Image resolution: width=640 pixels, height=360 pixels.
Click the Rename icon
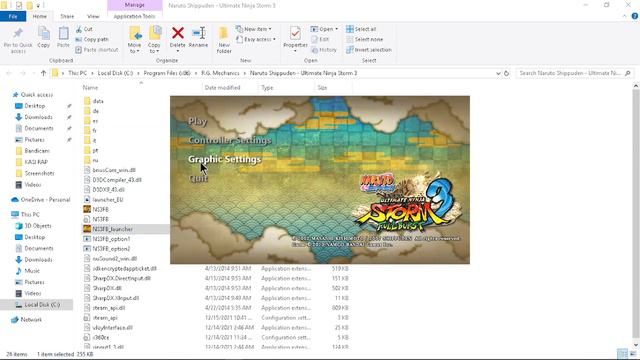coord(198,33)
